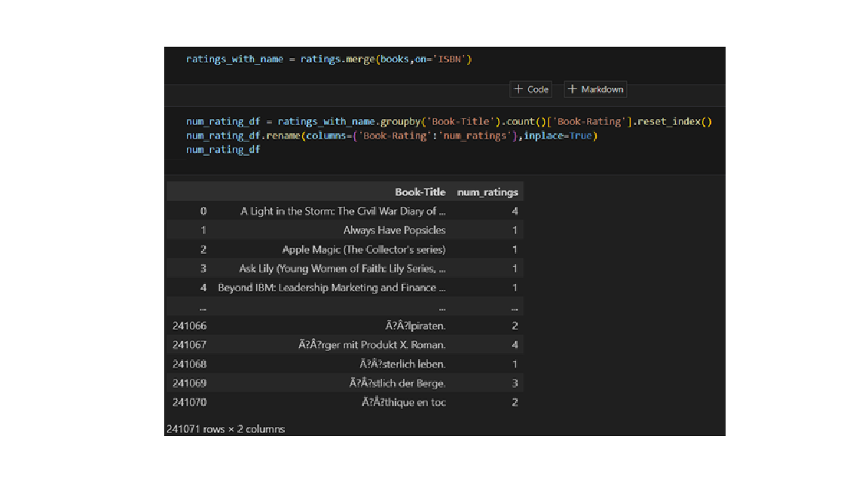Click row index 241066 in the output
The width and height of the screenshot is (868, 488).
coord(189,326)
